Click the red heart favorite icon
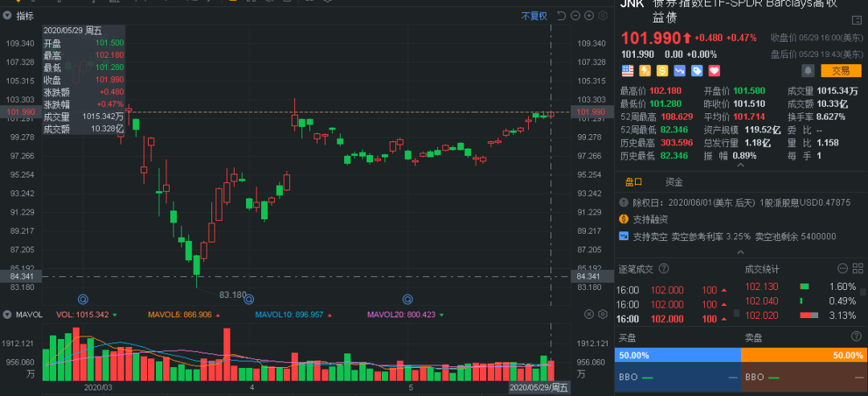The image size is (868, 396). (714, 71)
